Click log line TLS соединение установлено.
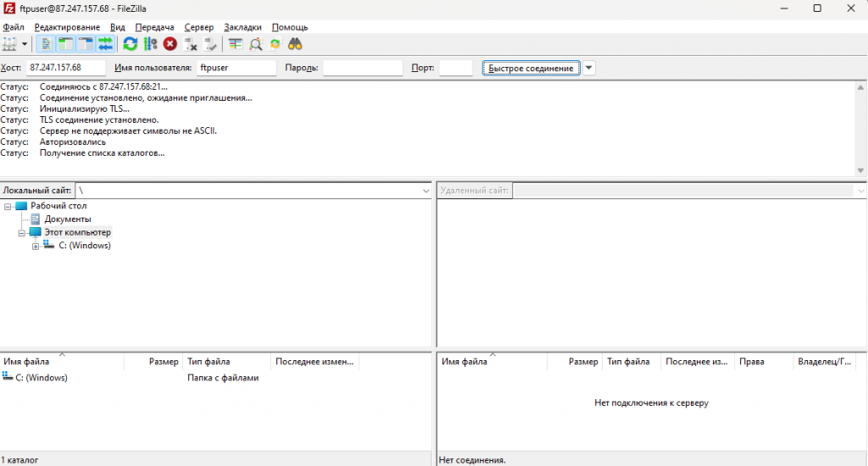Viewport: 868px width, 466px height. click(99, 119)
